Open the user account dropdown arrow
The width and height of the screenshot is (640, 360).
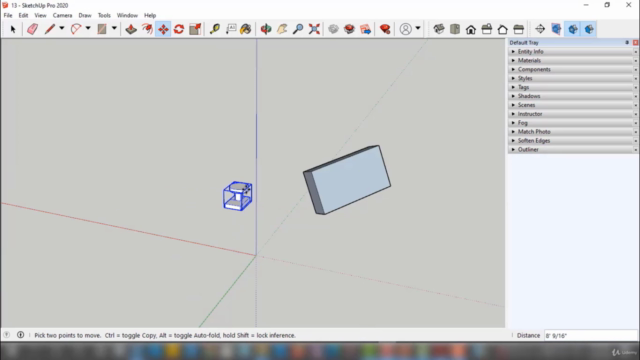[x=418, y=29]
